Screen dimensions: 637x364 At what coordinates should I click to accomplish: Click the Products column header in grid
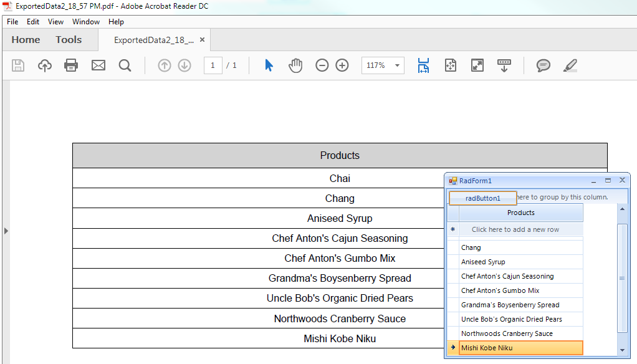pyautogui.click(x=521, y=213)
